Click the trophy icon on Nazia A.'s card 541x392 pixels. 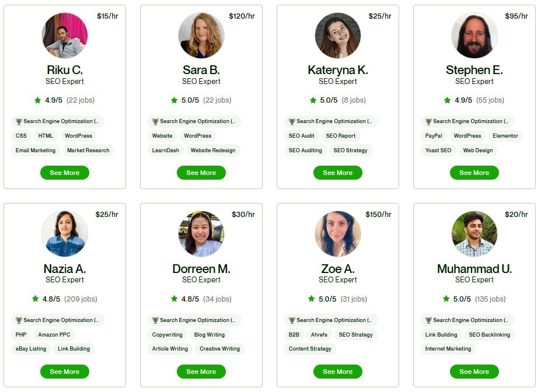click(19, 320)
